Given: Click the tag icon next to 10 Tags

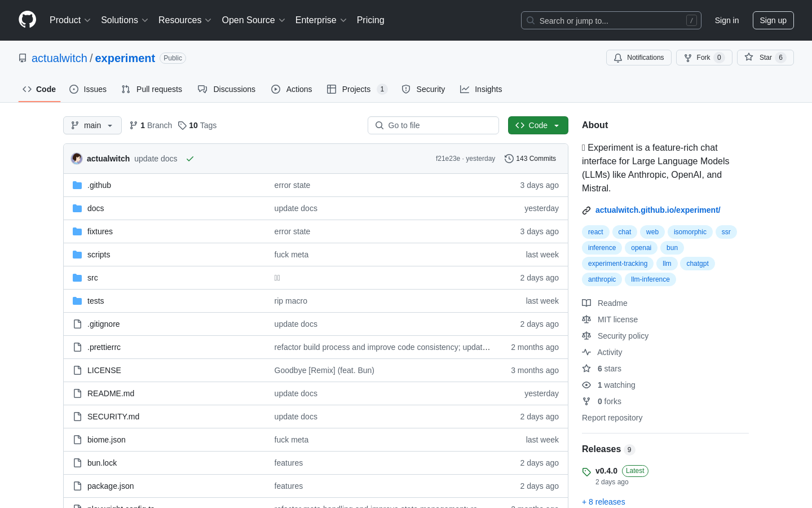Looking at the screenshot, I should [182, 125].
